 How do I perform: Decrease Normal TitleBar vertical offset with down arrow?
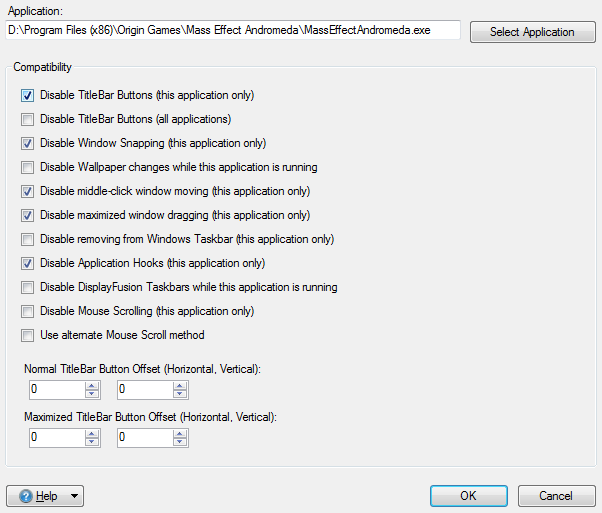tap(180, 394)
